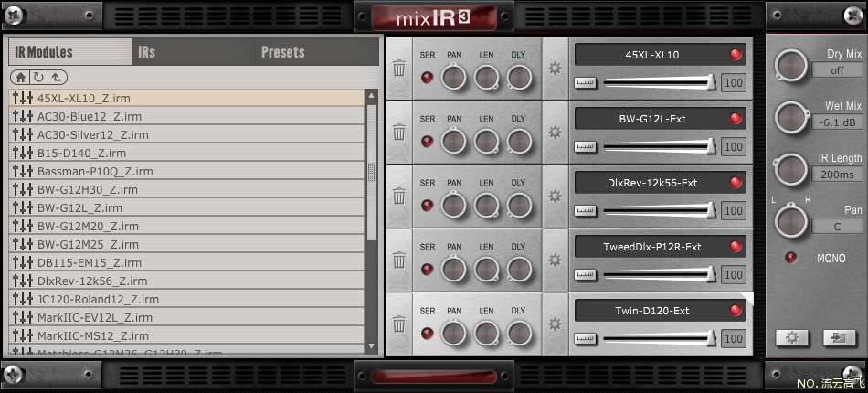Click scroll-down arrow of the file list
This screenshot has height=393, width=868.
pos(372,346)
